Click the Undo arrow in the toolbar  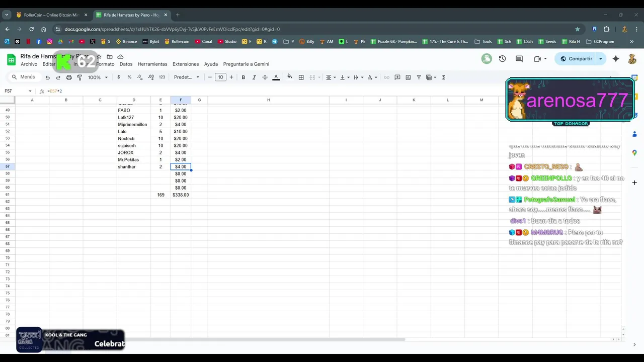(x=47, y=77)
